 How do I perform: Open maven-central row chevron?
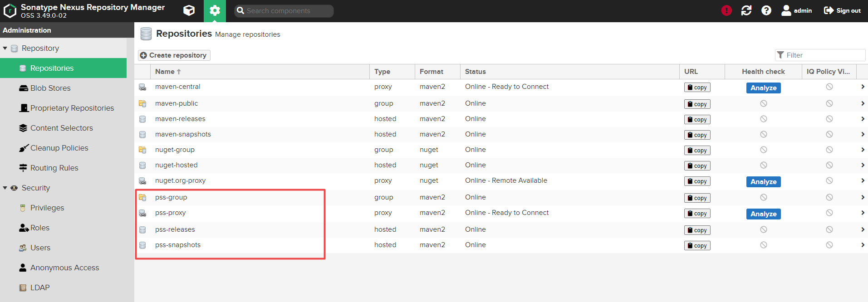click(x=862, y=87)
